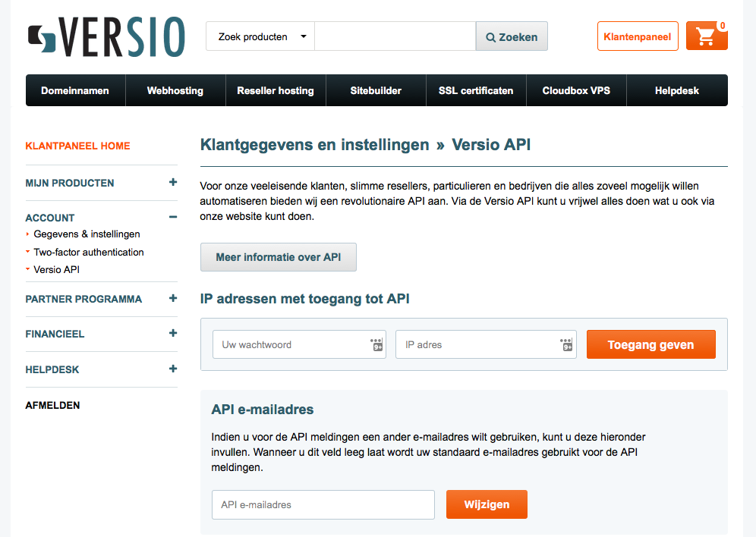Open Two-factor authentication sidebar link
This screenshot has width=756, height=537.
pos(89,252)
